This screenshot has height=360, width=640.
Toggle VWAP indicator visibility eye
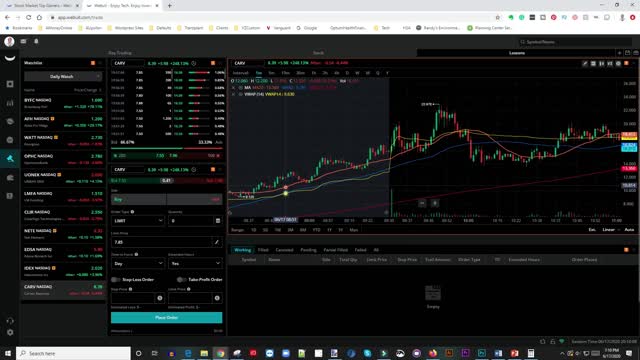coord(240,94)
